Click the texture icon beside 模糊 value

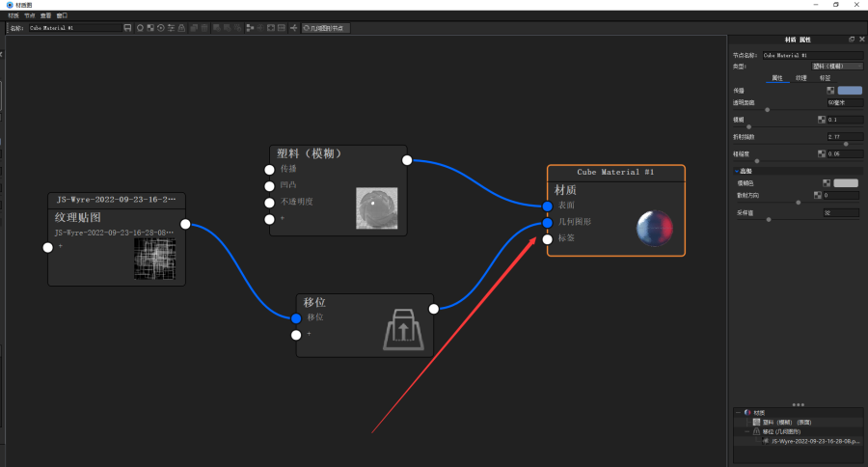coord(821,120)
